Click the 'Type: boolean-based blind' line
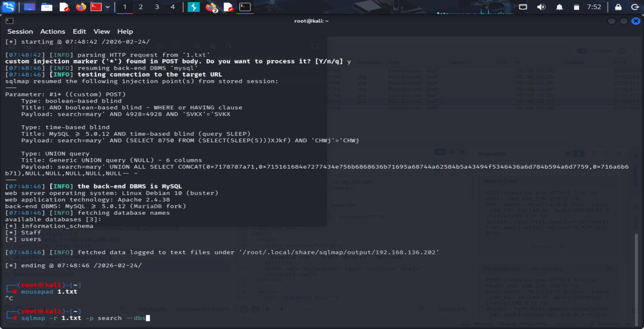The width and height of the screenshot is (644, 329). 71,101
